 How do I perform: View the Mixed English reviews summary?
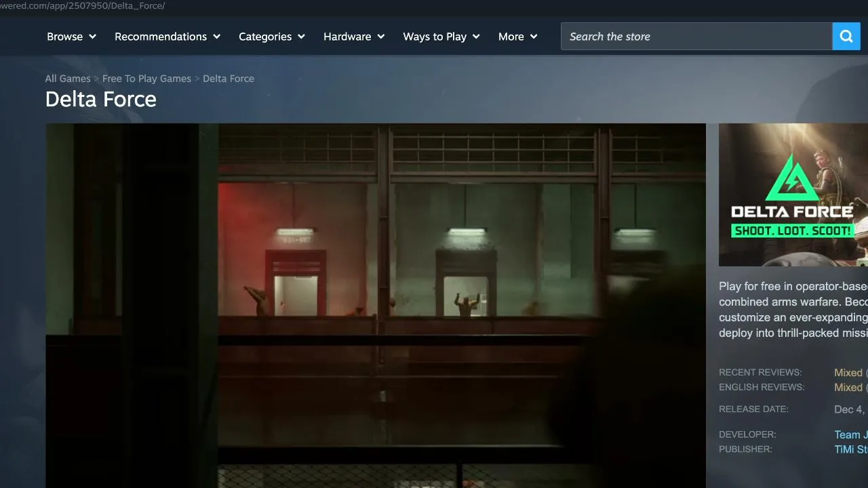click(x=848, y=388)
